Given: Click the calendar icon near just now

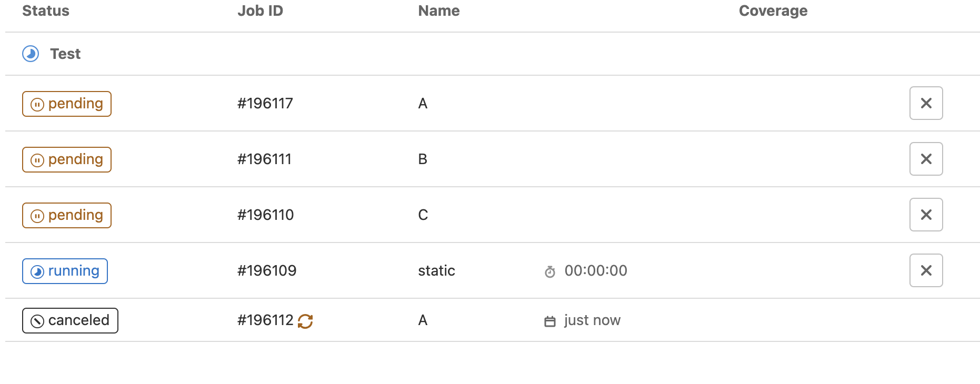Looking at the screenshot, I should tap(550, 321).
